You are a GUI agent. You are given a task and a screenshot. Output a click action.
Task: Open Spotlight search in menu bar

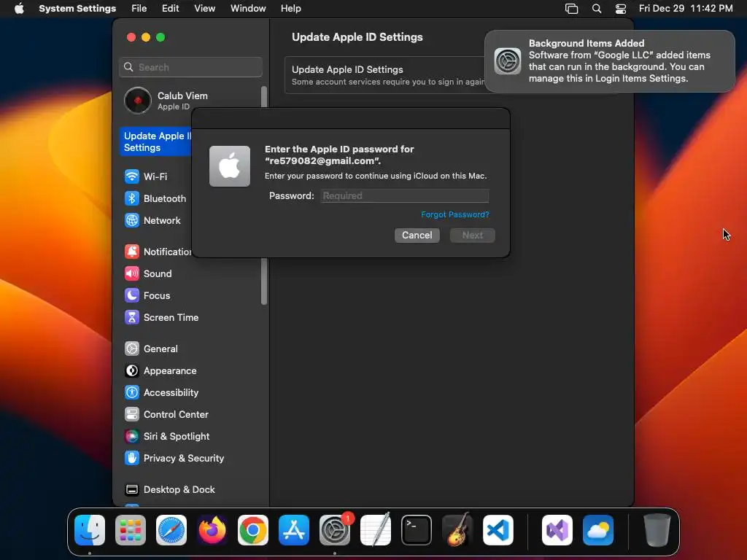pyautogui.click(x=597, y=9)
